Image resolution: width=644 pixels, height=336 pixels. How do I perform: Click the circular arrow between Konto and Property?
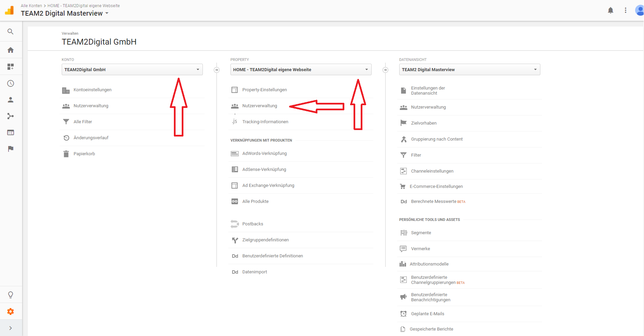click(x=217, y=70)
